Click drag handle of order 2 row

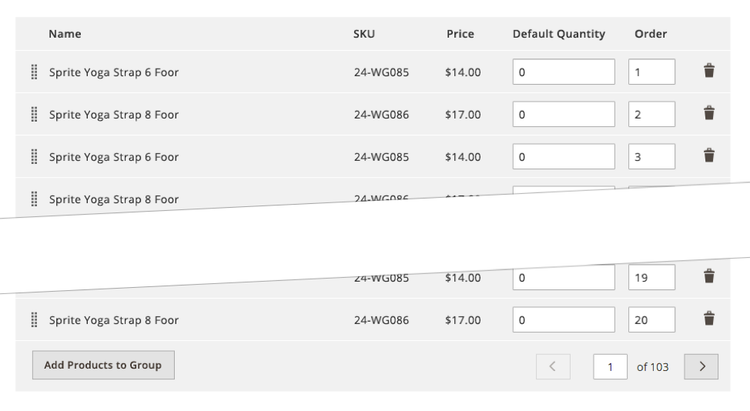coord(34,114)
